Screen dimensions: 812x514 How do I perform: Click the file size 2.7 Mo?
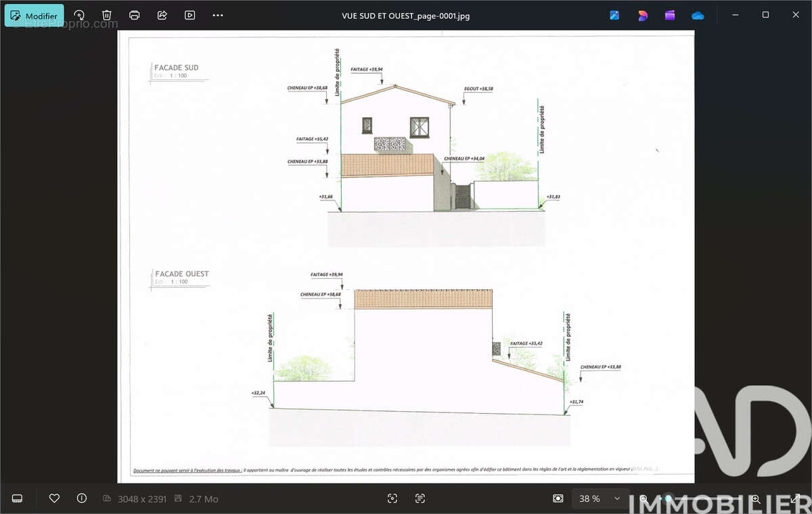pyautogui.click(x=204, y=499)
